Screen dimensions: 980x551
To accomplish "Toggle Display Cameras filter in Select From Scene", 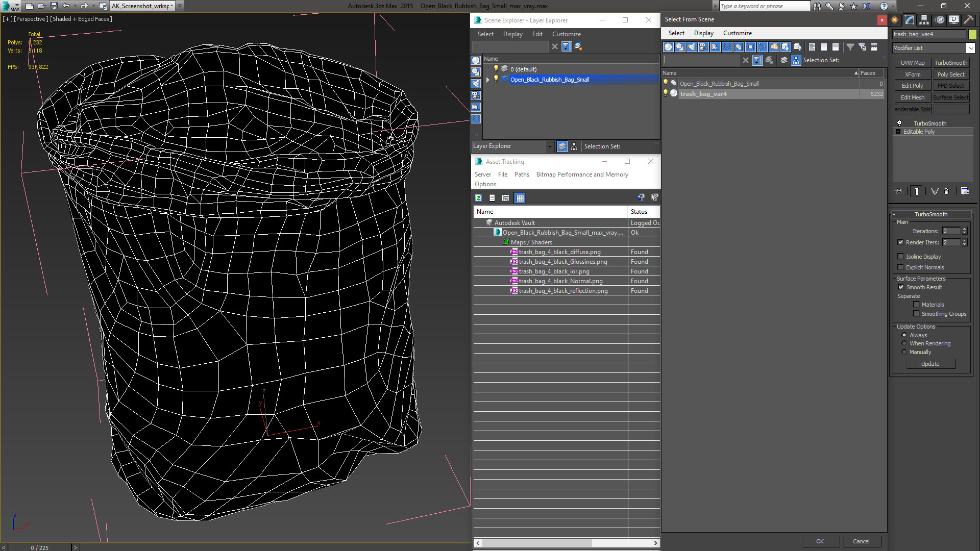I will coord(703,47).
